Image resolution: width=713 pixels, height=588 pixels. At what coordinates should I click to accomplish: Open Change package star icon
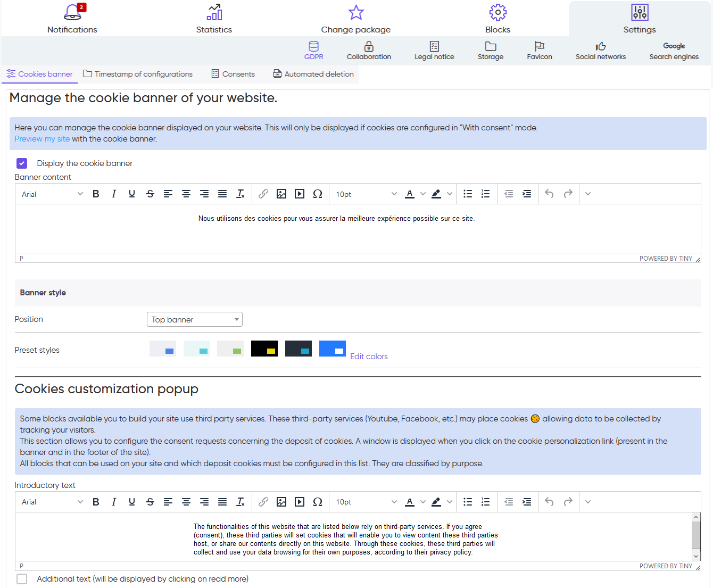coord(356,12)
